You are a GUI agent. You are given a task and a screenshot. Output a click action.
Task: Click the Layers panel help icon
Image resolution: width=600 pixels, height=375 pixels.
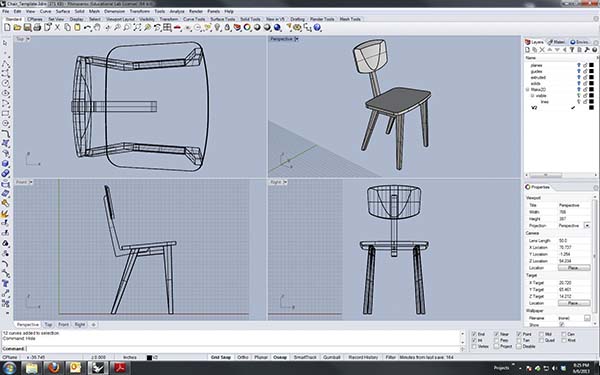pyautogui.click(x=594, y=50)
